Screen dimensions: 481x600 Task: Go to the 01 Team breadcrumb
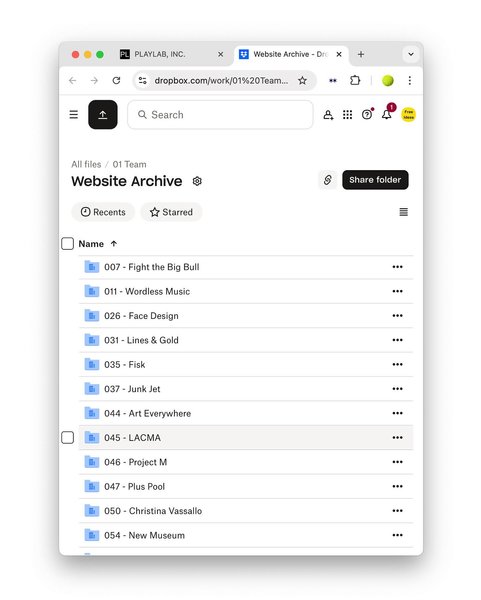(129, 164)
